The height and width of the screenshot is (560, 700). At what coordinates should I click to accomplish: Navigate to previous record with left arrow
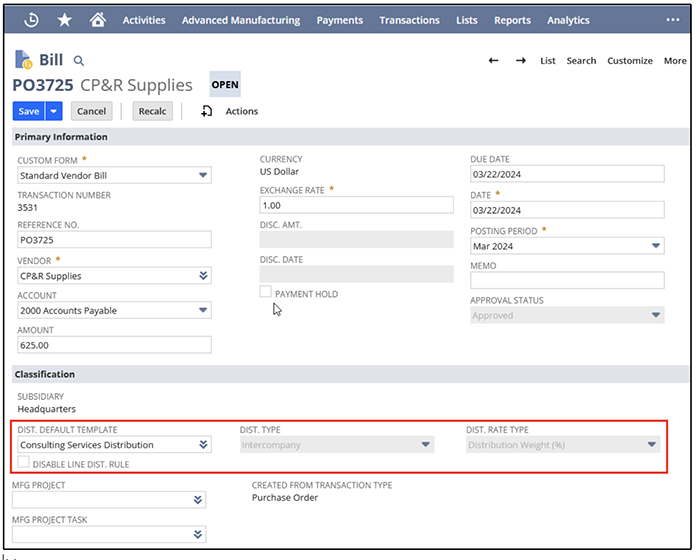[x=493, y=61]
